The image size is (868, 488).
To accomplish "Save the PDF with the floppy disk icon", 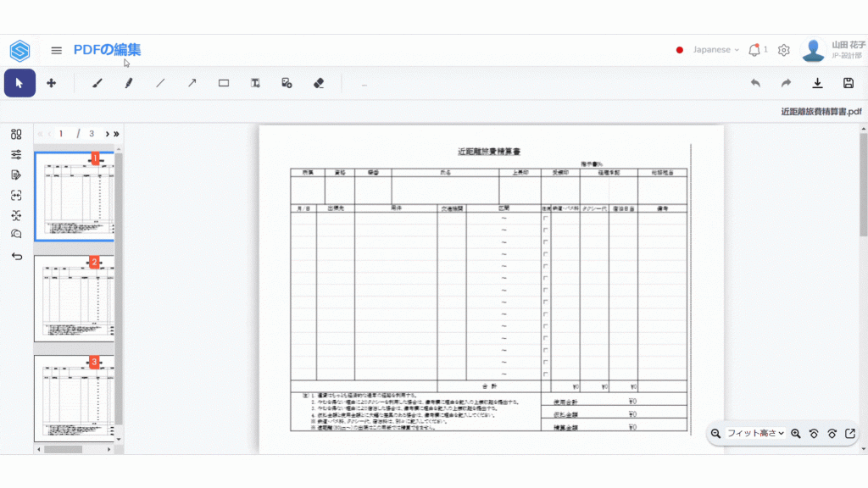I will (x=849, y=83).
